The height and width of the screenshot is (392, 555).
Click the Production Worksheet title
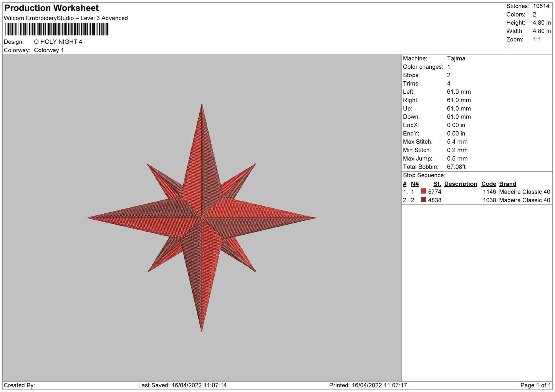pyautogui.click(x=51, y=8)
